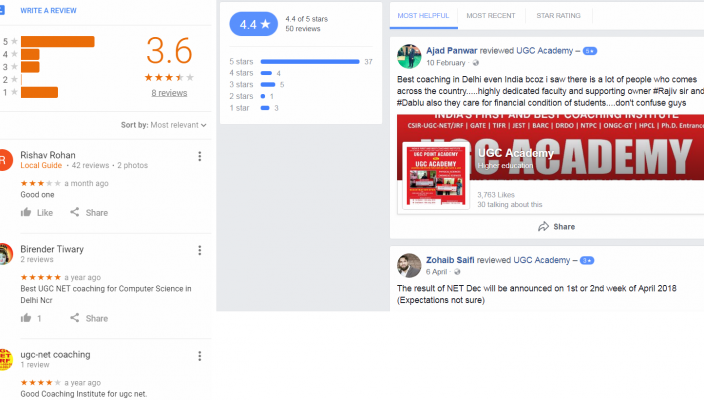The width and height of the screenshot is (704, 400).
Task: Click 42 reviews text under Rishav Rohan
Action: click(90, 165)
